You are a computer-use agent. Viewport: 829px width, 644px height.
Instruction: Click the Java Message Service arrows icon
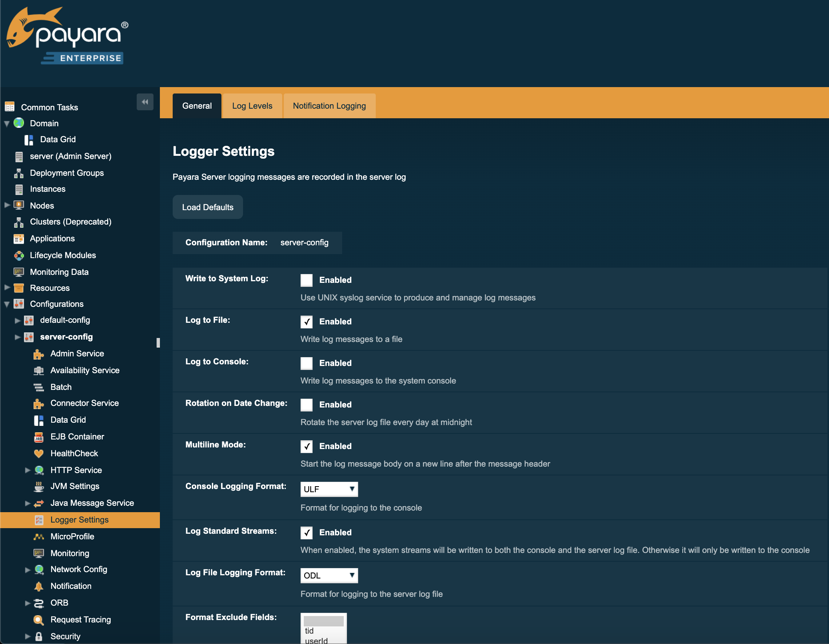click(39, 503)
